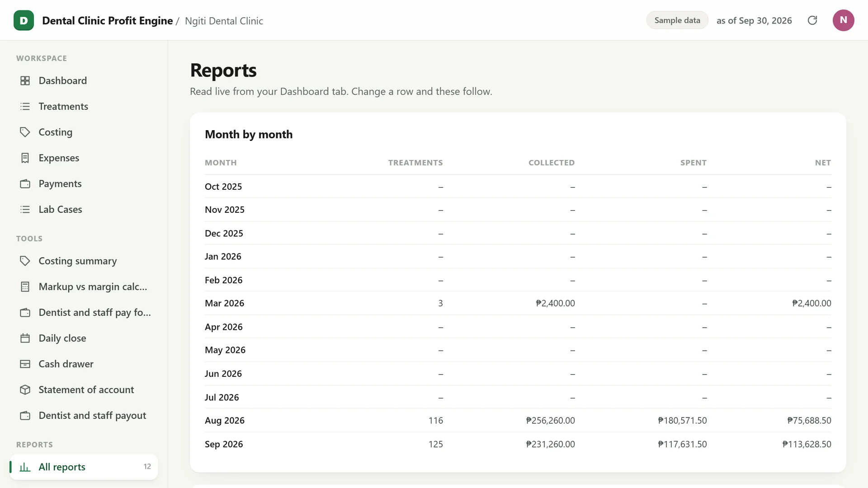Click the 12 count badge on All reports
868x488 pixels.
[x=147, y=467]
